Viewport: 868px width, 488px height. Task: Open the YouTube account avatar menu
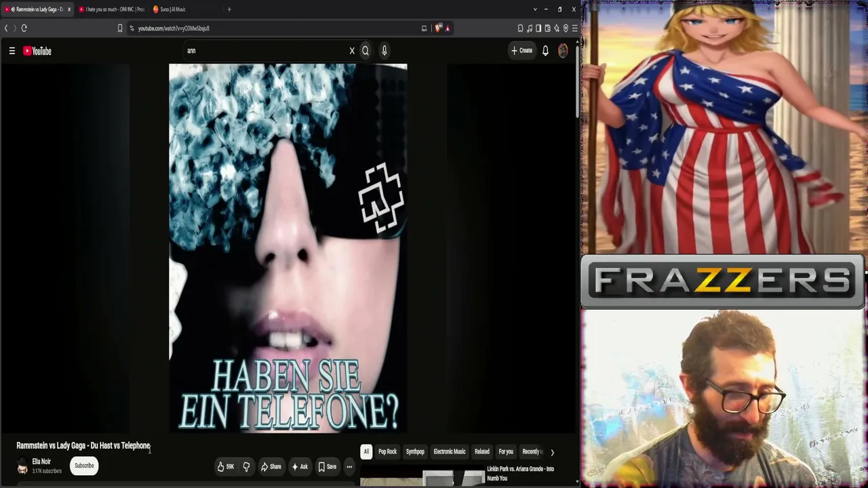pyautogui.click(x=563, y=51)
